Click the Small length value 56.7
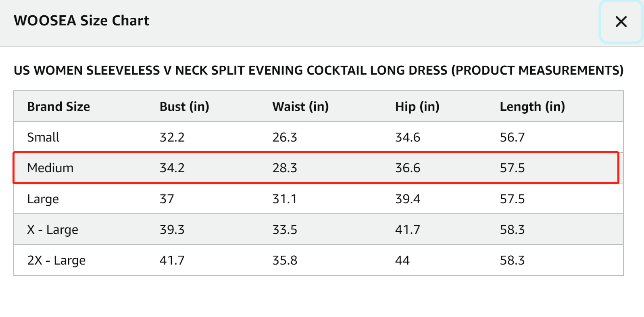Image resolution: width=644 pixels, height=317 pixels. point(512,137)
